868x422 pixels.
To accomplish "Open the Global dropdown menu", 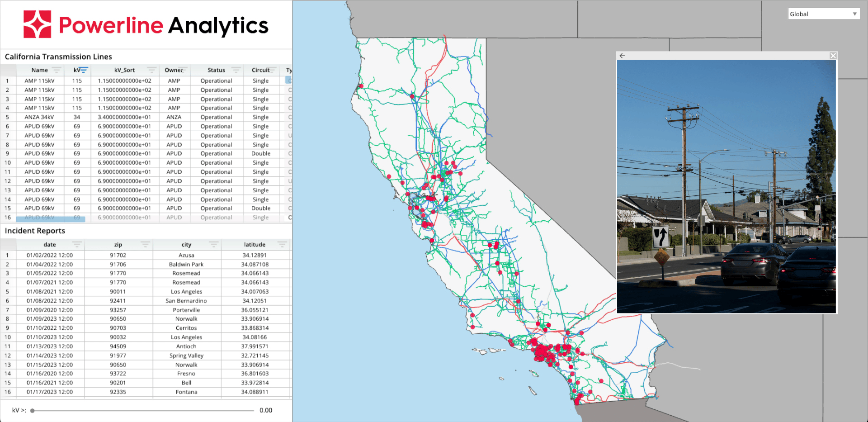I will point(824,14).
